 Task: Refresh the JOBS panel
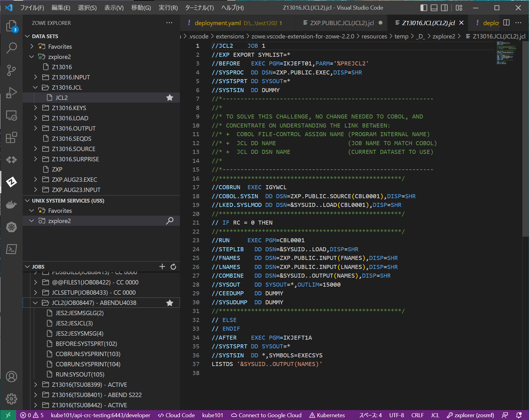(173, 267)
